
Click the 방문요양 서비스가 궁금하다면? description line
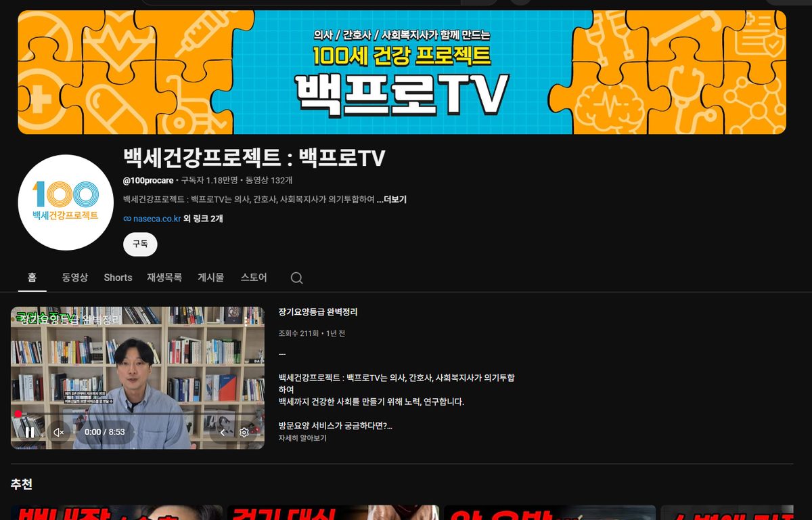[x=336, y=426]
